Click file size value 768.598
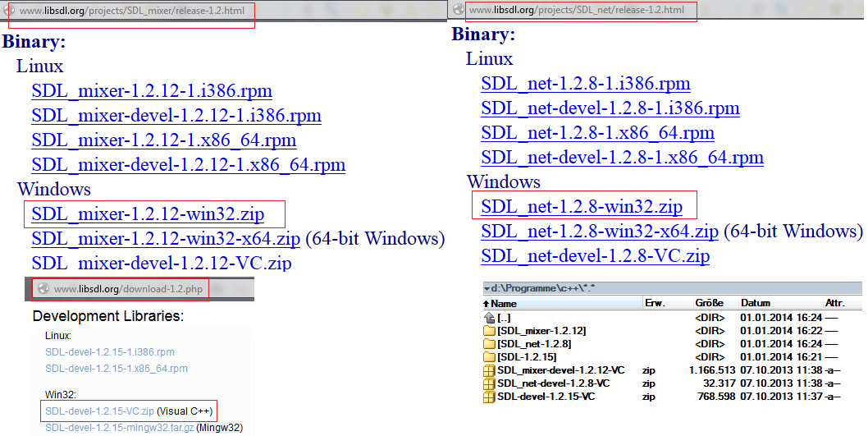Screen dimensions: 868x436 [x=716, y=397]
